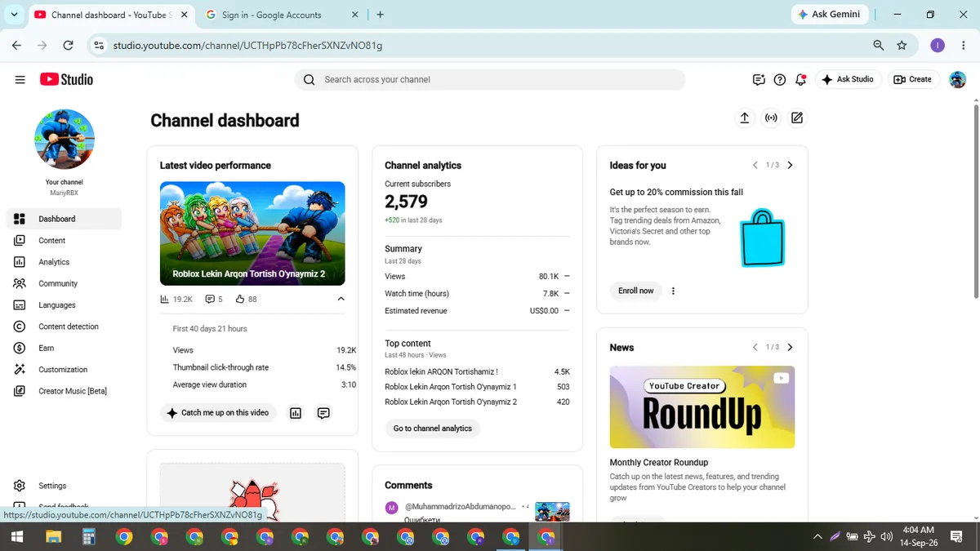Click the Ask Studio button
The image size is (980, 551).
[x=848, y=79]
